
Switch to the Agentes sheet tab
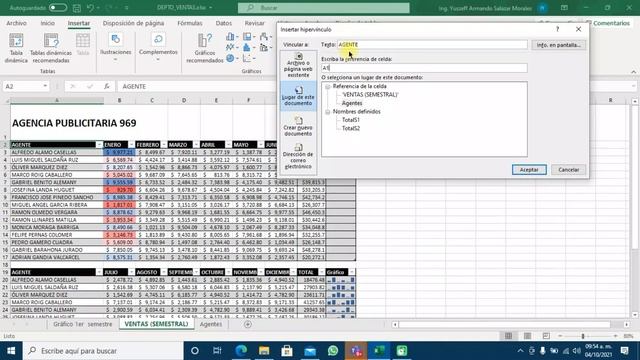coord(211,324)
